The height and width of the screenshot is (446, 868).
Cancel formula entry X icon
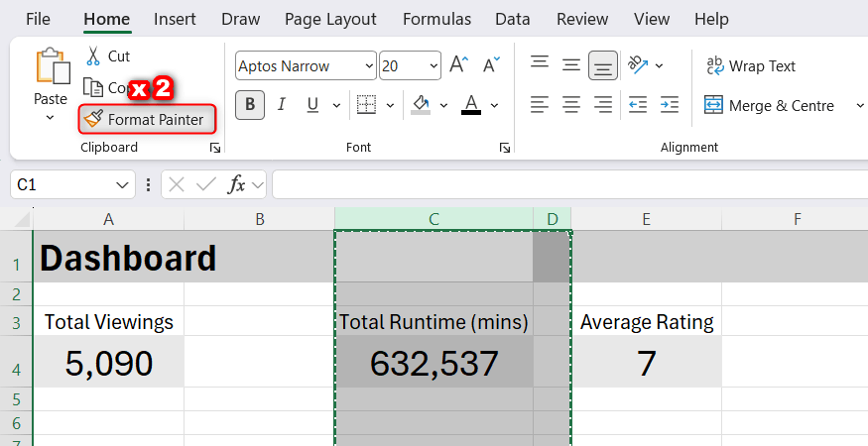coord(176,184)
